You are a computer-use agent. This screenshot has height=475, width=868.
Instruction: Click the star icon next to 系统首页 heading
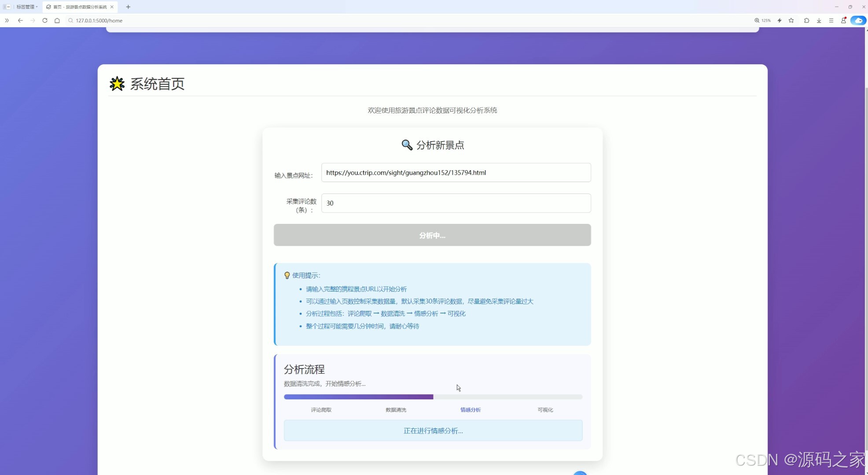point(117,84)
